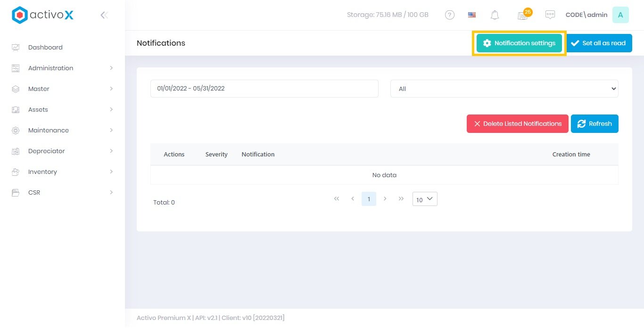Go to Dashboard in sidebar
The width and height of the screenshot is (644, 328).
tap(45, 47)
